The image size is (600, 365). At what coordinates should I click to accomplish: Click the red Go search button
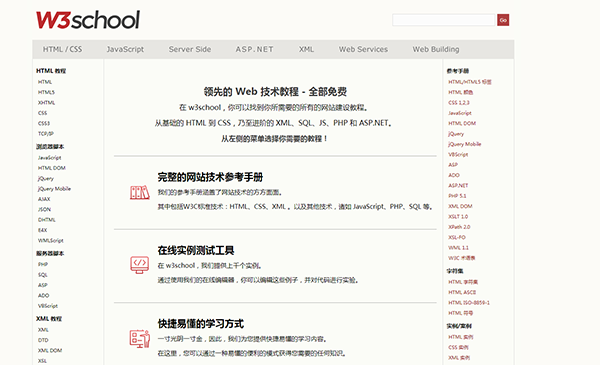pyautogui.click(x=503, y=20)
